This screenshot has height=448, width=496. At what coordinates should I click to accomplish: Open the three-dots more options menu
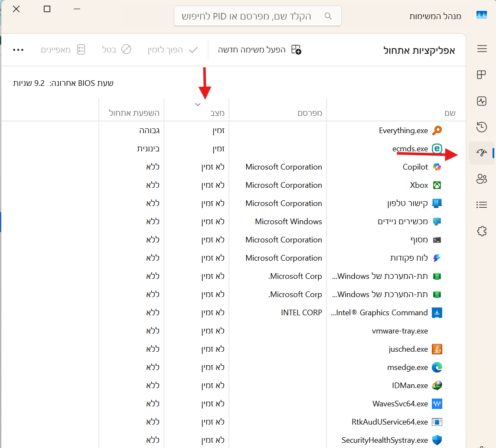(x=18, y=49)
